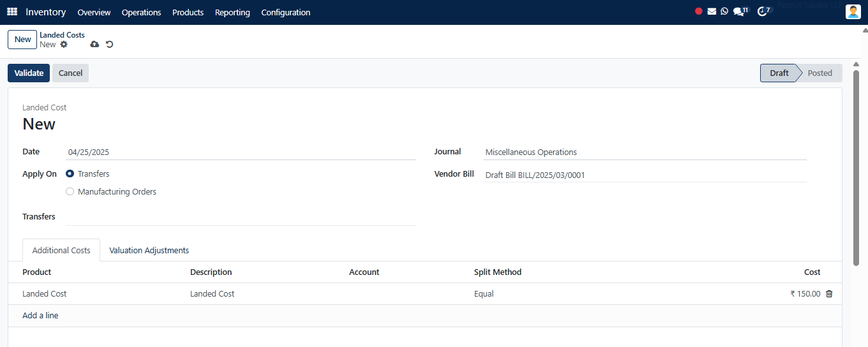Open the Products menu
868x347 pixels.
click(188, 12)
